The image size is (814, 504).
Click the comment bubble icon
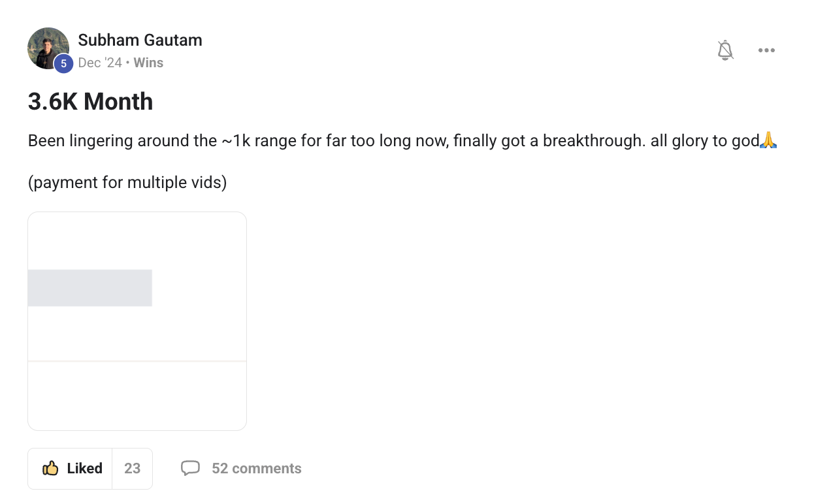190,468
